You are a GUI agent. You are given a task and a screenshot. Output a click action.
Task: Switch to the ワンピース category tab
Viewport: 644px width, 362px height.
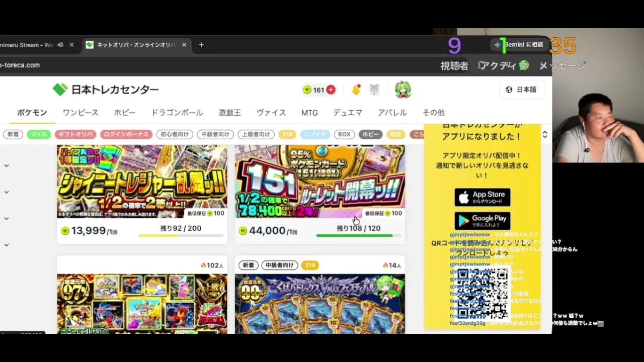pos(80,113)
